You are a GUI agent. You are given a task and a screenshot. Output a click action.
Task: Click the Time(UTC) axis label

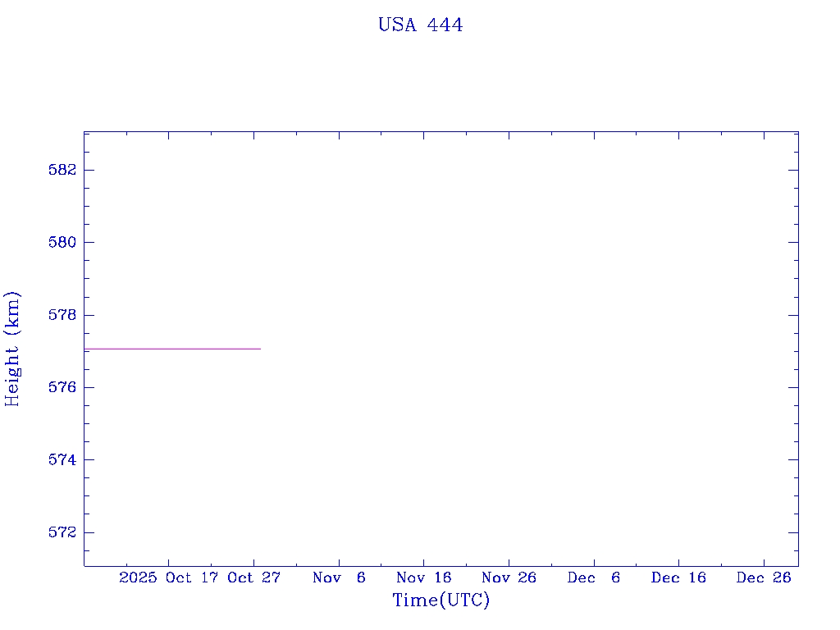(x=441, y=600)
